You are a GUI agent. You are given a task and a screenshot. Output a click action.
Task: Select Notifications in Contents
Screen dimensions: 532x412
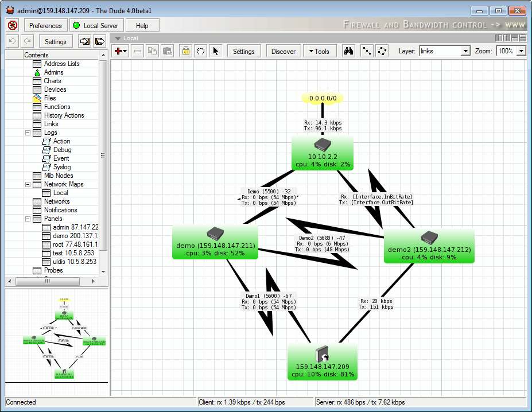pyautogui.click(x=60, y=210)
